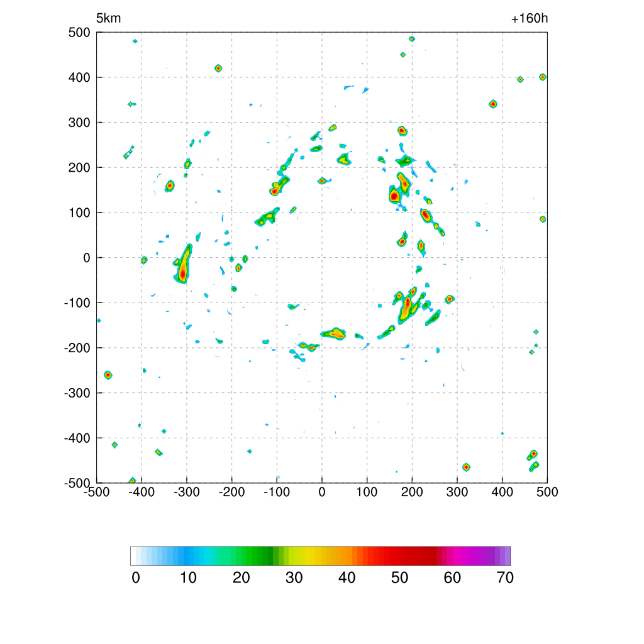This screenshot has width=644, height=644.
Task: Select the y-axis tick label -100
Action: coord(77,303)
